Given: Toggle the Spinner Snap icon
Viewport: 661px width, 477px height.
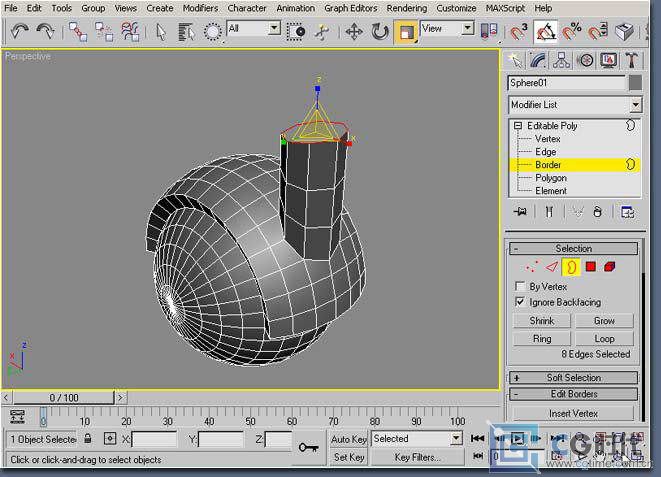Looking at the screenshot, I should [x=598, y=32].
